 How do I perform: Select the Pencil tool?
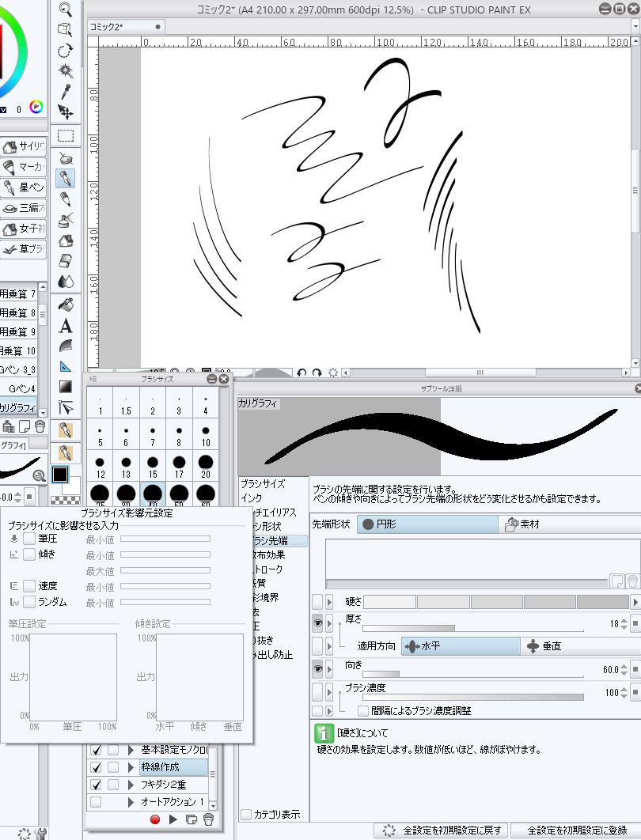coord(66,199)
